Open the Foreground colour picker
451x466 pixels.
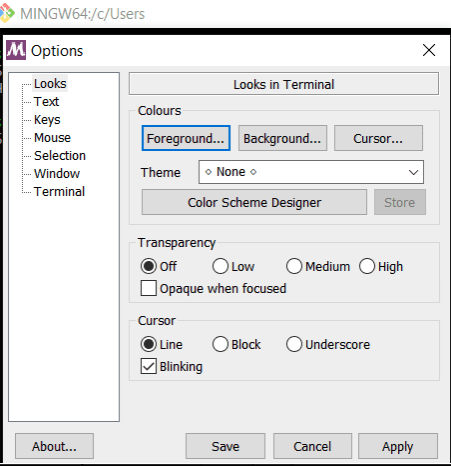[186, 138]
